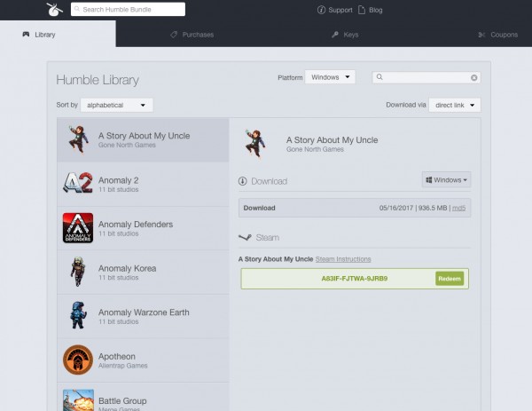Click the Purchases tag icon
Screen dimensions: 532x411
click(174, 35)
